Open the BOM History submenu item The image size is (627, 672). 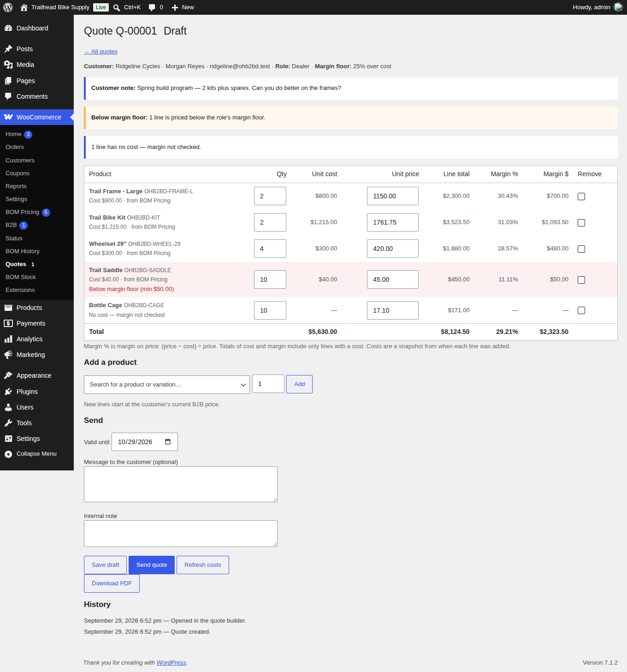pos(23,251)
